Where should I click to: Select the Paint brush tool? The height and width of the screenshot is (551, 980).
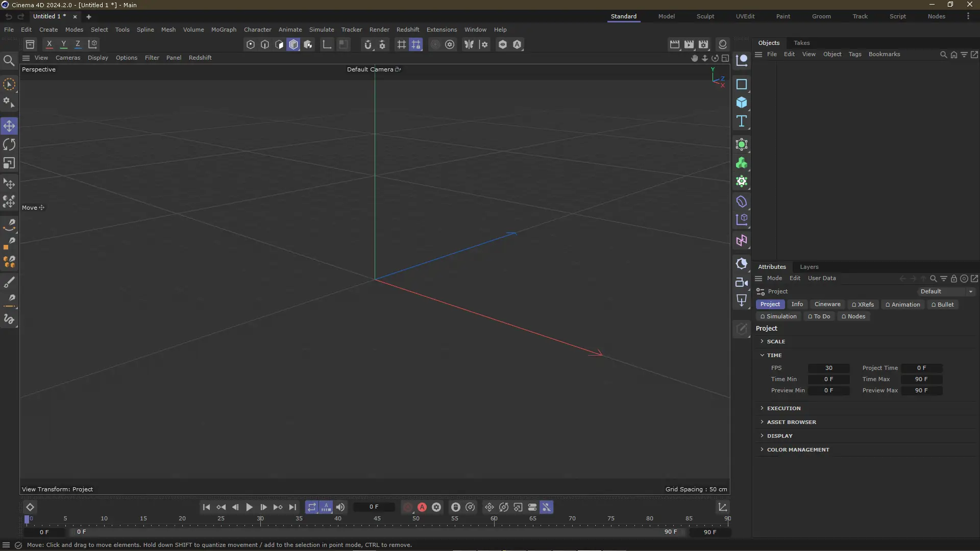pos(9,282)
